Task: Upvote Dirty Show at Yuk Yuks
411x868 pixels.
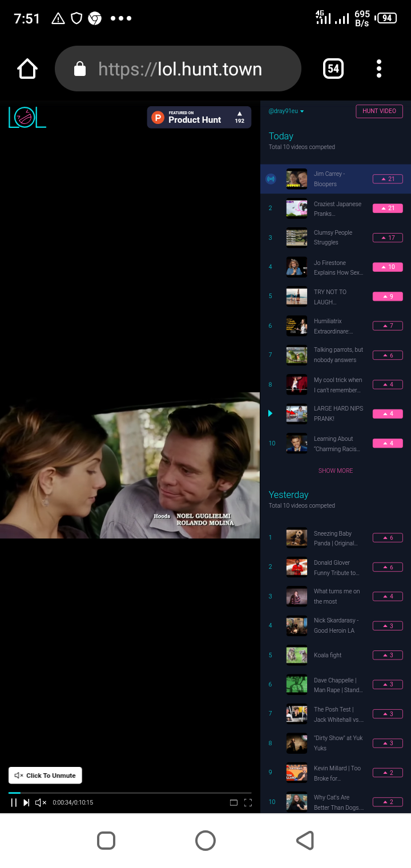Action: 388,743
